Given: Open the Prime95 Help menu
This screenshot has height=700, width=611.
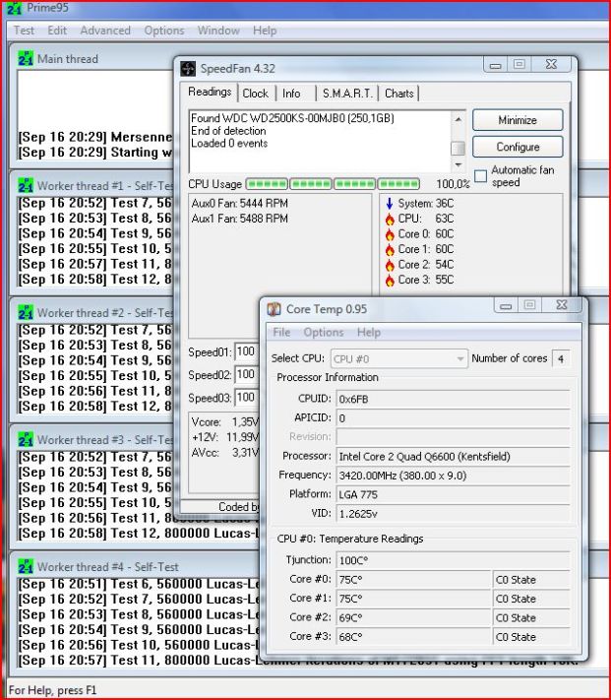Looking at the screenshot, I should [x=265, y=31].
